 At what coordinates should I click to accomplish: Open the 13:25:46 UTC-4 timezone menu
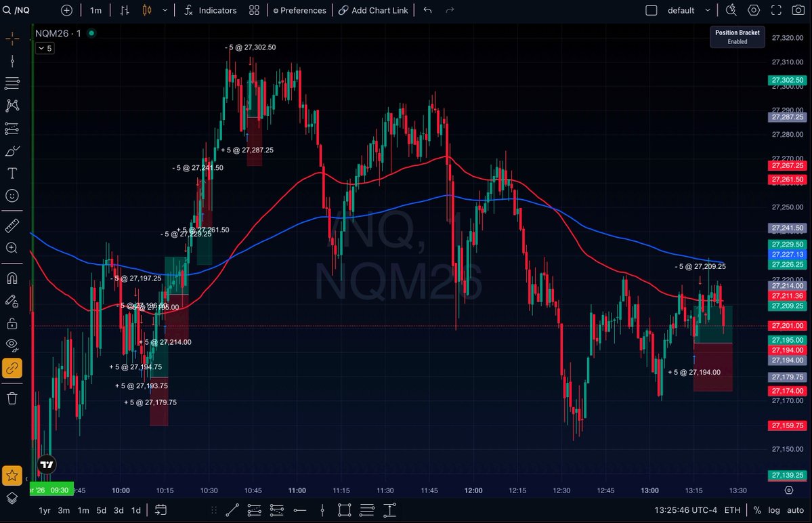pyautogui.click(x=685, y=511)
